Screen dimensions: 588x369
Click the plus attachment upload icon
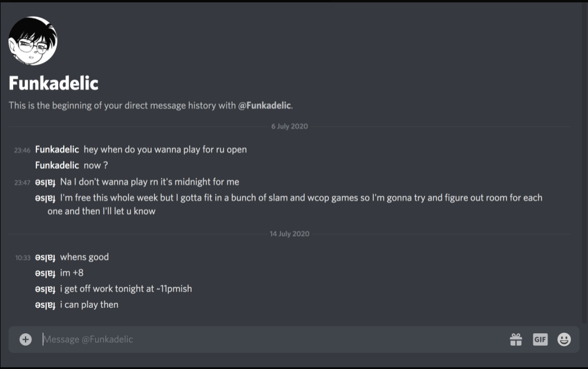[x=26, y=339]
